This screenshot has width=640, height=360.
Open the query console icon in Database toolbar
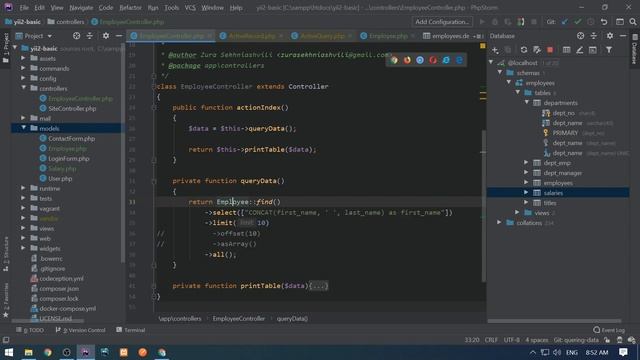[x=593, y=50]
